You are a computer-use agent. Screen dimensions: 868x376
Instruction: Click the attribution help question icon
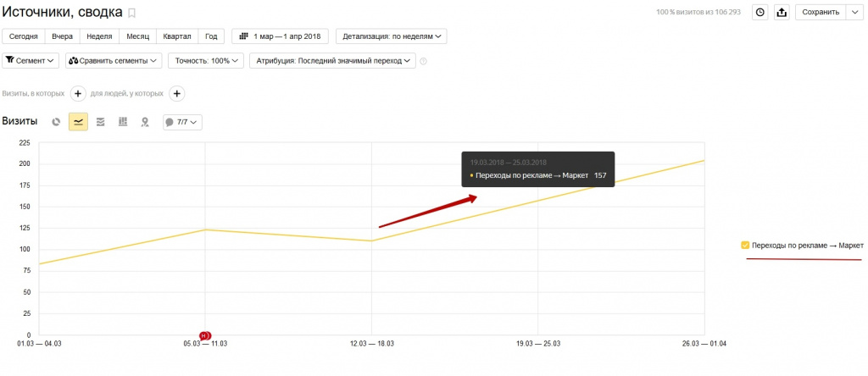coord(424,61)
